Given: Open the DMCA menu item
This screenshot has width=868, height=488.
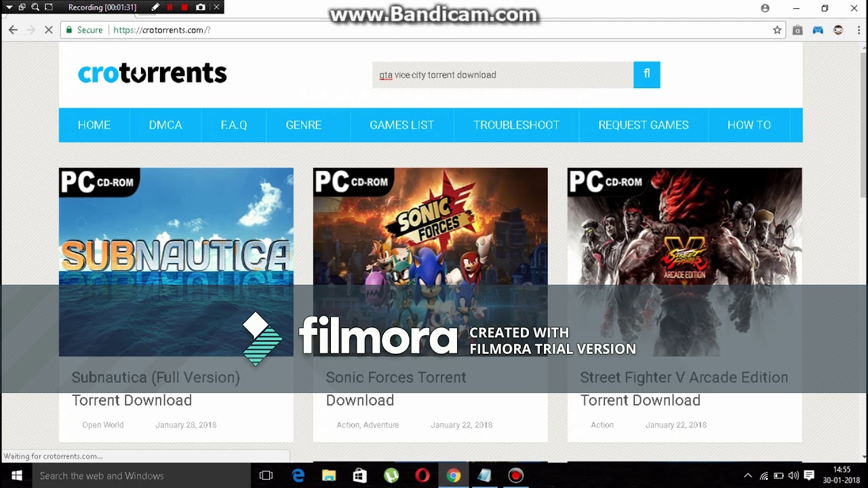Looking at the screenshot, I should (x=165, y=125).
